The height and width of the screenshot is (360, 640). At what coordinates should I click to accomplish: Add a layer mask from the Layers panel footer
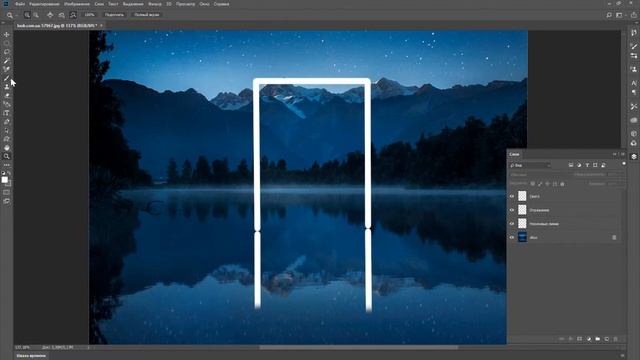pyautogui.click(x=580, y=339)
